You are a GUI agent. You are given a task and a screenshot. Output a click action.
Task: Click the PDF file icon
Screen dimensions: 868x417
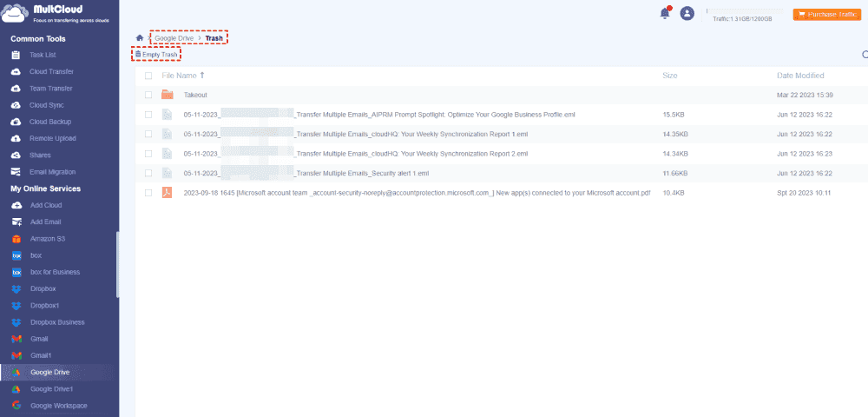(167, 193)
